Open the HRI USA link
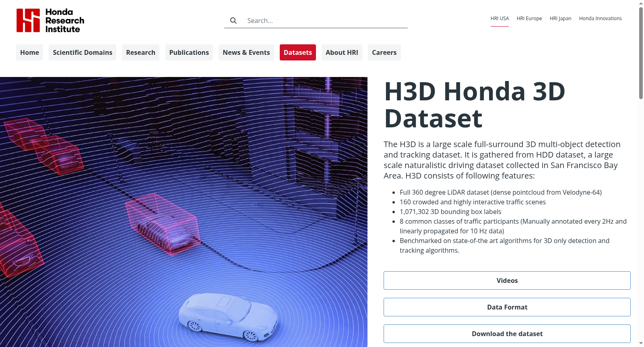644x347 pixels. coord(500,19)
